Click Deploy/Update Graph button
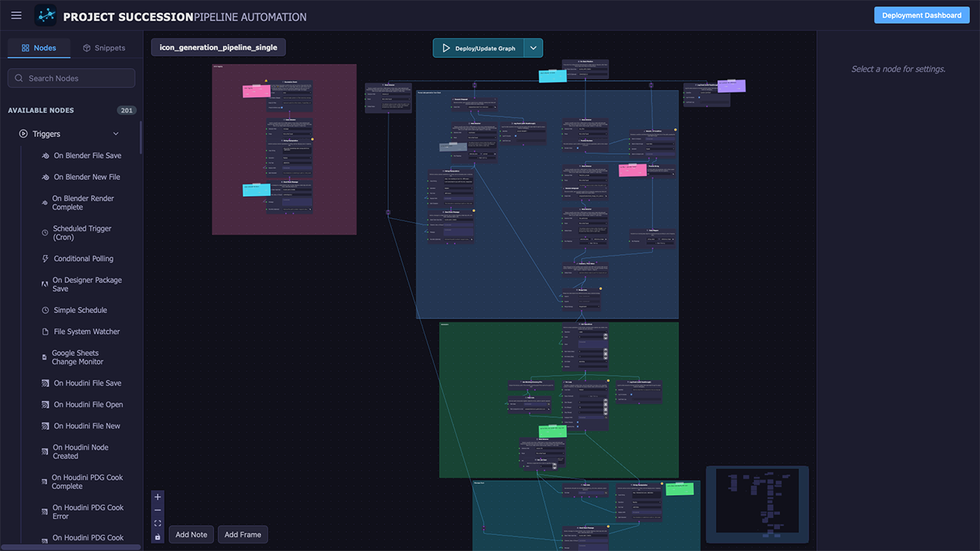Screen dimensions: 980x551 [479, 48]
